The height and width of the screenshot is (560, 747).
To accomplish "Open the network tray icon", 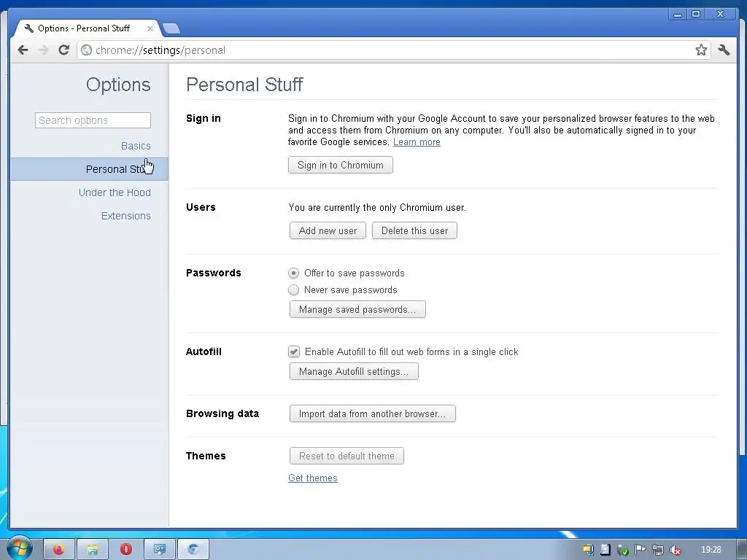I will (x=658, y=550).
